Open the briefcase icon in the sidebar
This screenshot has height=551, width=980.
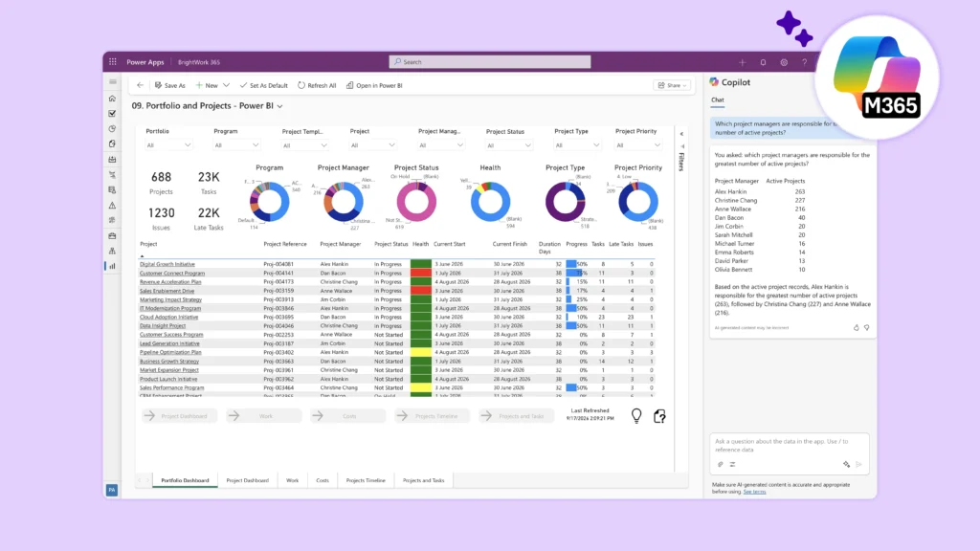(113, 235)
